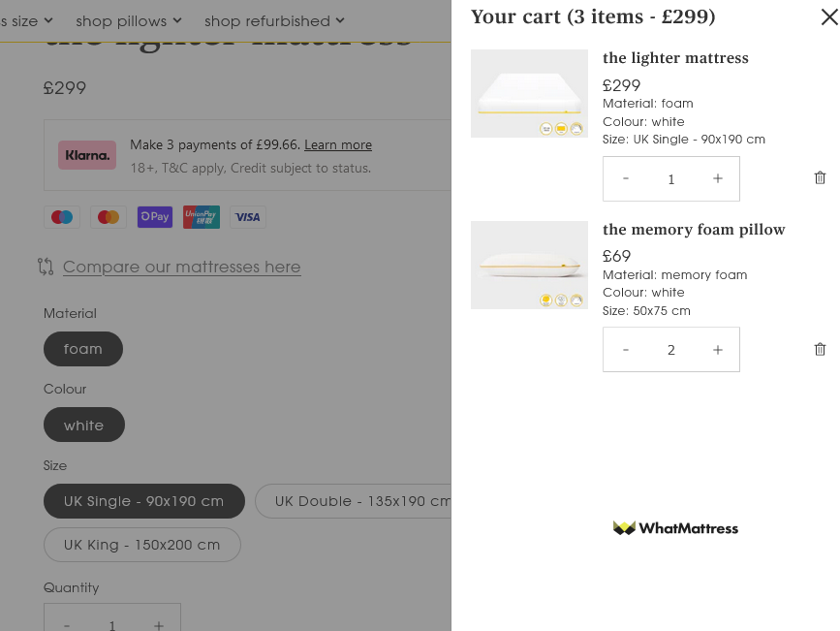Expand the shop refurbished menu
This screenshot has width=840, height=631.
pyautogui.click(x=274, y=21)
